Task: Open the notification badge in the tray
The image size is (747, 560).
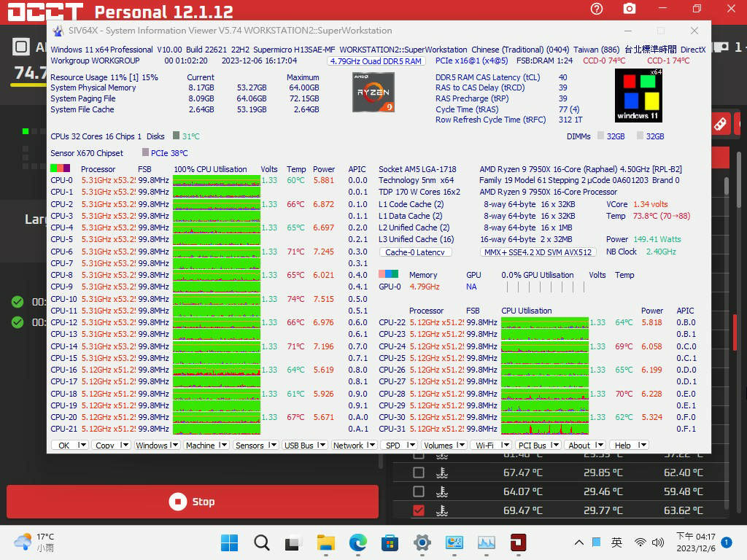Action: (727, 542)
